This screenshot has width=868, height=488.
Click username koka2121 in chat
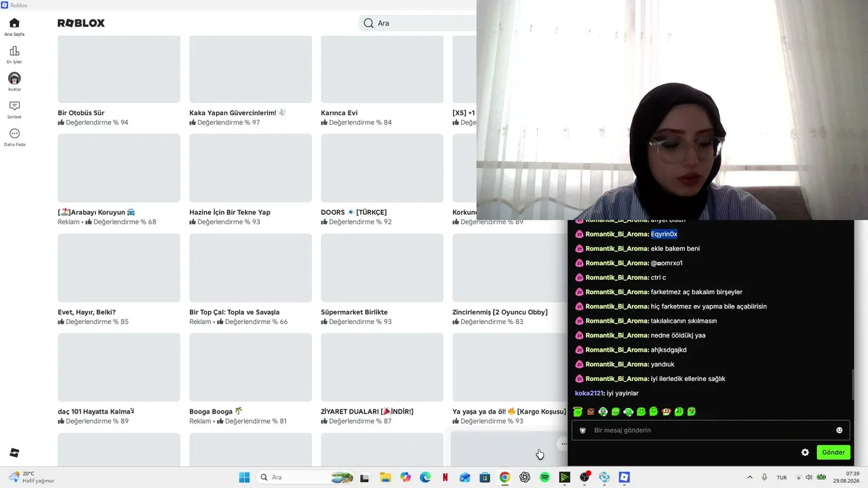[x=589, y=393]
